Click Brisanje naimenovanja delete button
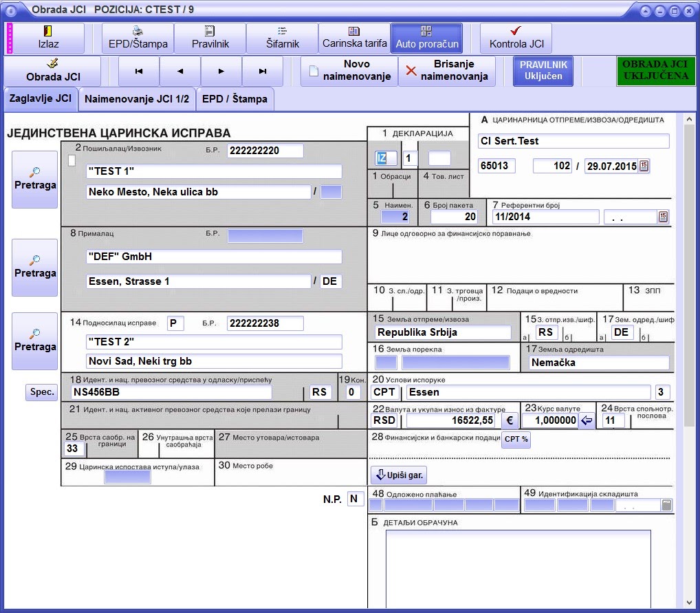700x613 pixels. (x=447, y=71)
